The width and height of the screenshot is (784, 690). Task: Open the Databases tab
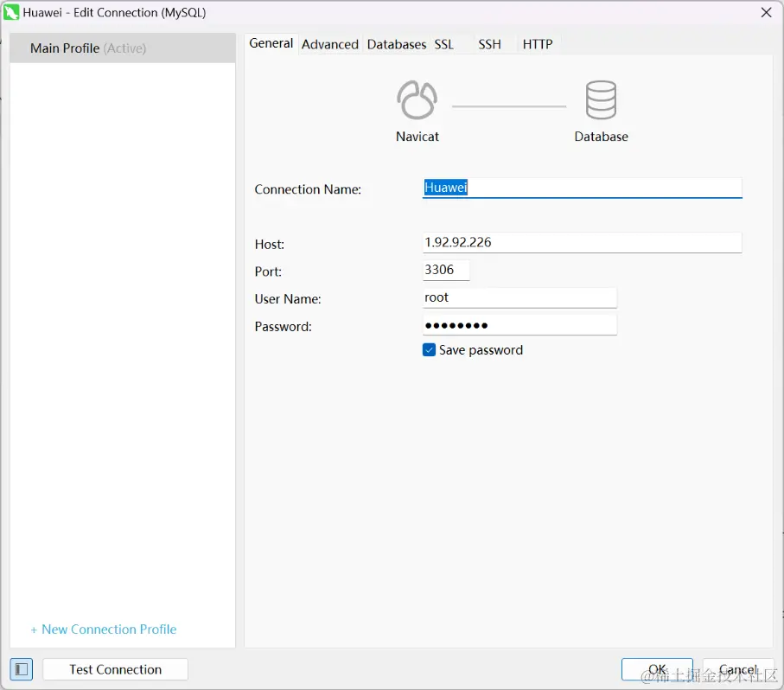click(397, 44)
